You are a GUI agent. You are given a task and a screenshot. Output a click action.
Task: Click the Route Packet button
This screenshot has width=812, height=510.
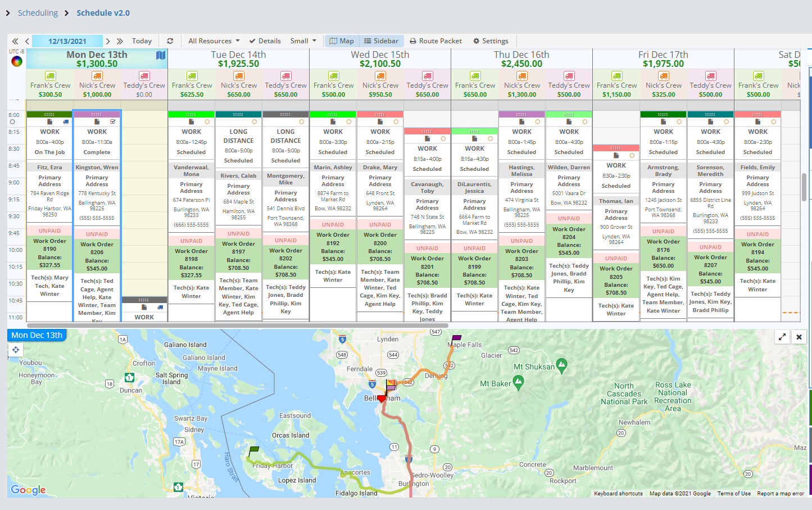tap(436, 41)
